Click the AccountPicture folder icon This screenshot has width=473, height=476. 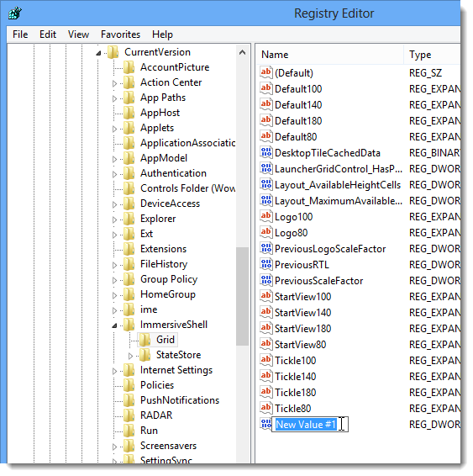pos(129,67)
